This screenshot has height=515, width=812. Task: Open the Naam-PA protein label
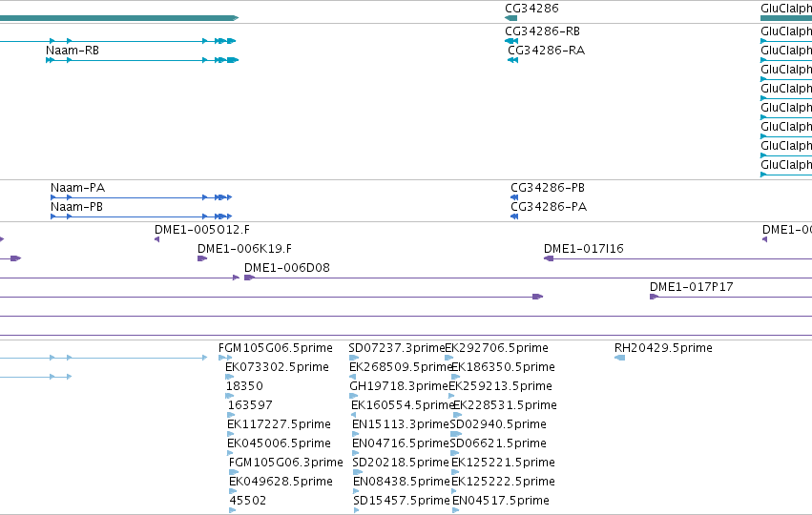click(x=77, y=187)
